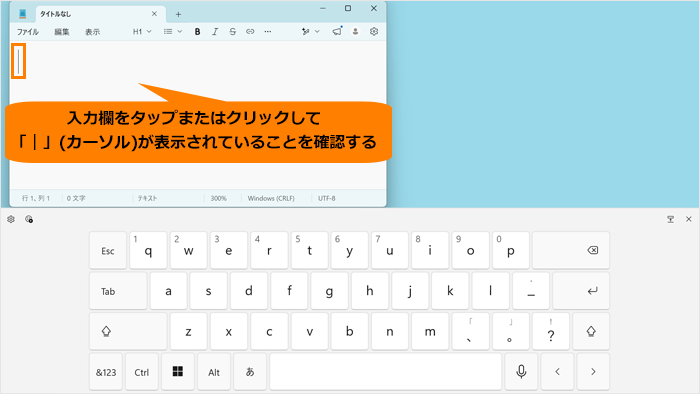Toggle Japanese input mode with あ key
Screen dimensions: 700x394
pyautogui.click(x=250, y=372)
